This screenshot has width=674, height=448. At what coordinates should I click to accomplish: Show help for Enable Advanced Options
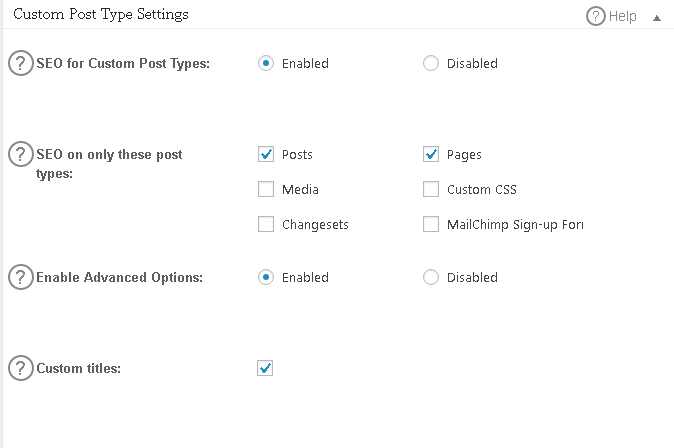tap(21, 277)
